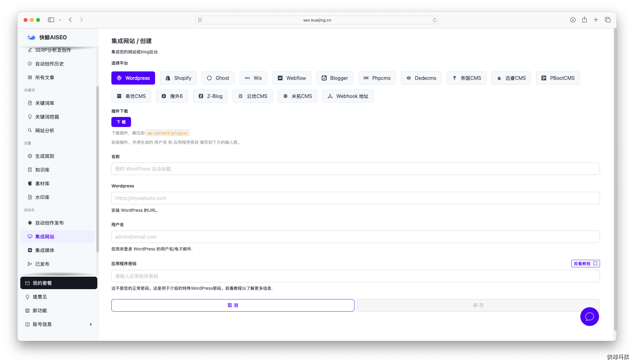634x364 pixels.
Task: Choose Webhook 地址 option
Action: [x=348, y=96]
